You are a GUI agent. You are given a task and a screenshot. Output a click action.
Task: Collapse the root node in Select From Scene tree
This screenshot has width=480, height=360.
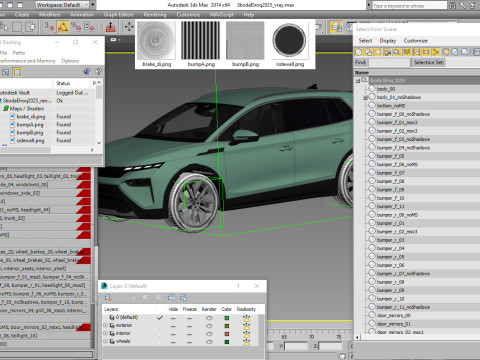coord(358,81)
